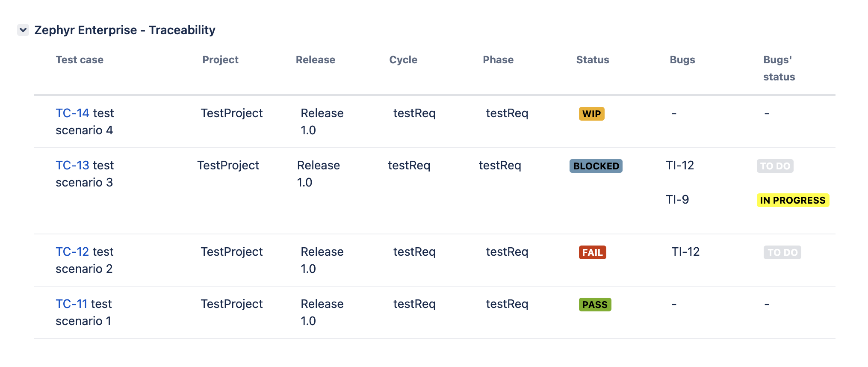The width and height of the screenshot is (868, 367).
Task: Open the TC-12 test case link
Action: (x=72, y=252)
